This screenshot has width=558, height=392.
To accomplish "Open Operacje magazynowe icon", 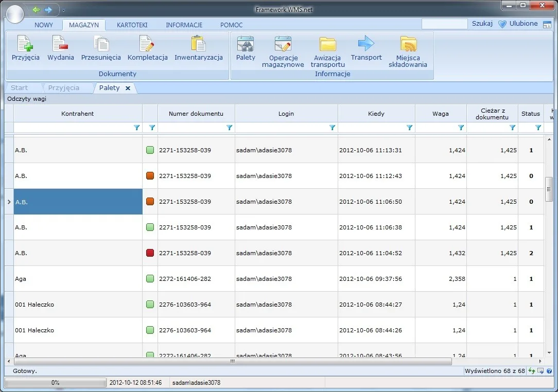I will (x=283, y=44).
